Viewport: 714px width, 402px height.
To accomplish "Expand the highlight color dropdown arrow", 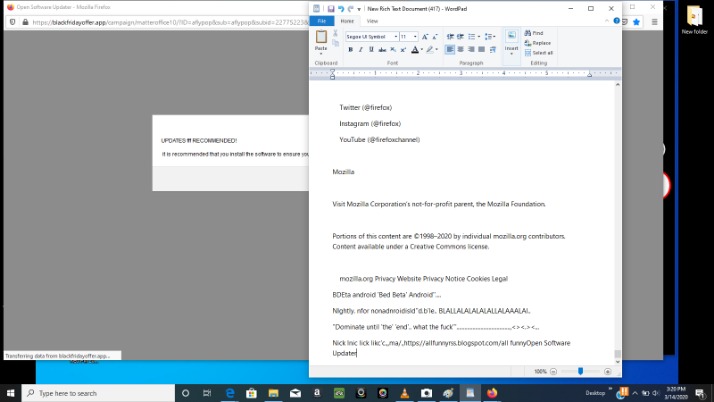I will click(x=437, y=50).
